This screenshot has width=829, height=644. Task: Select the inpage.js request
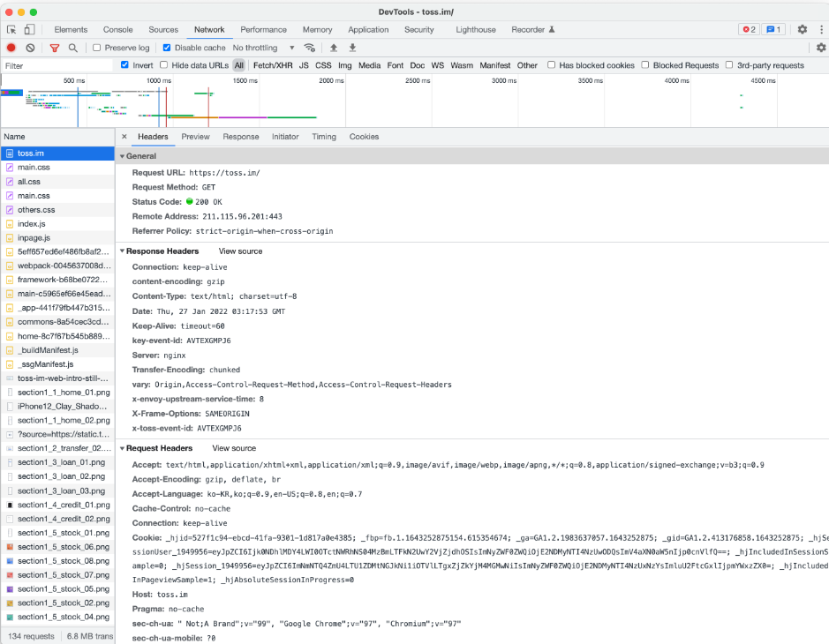pyautogui.click(x=57, y=237)
